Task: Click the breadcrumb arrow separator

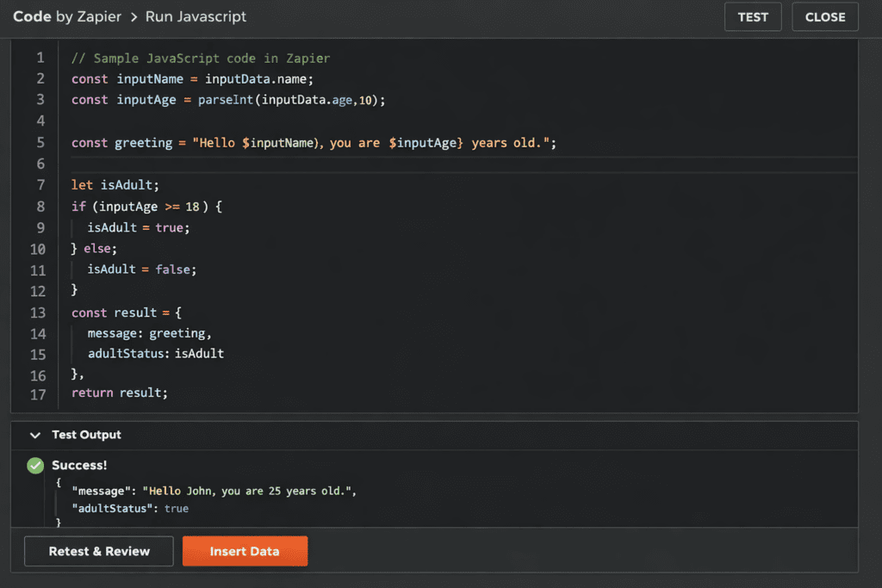Action: click(134, 17)
